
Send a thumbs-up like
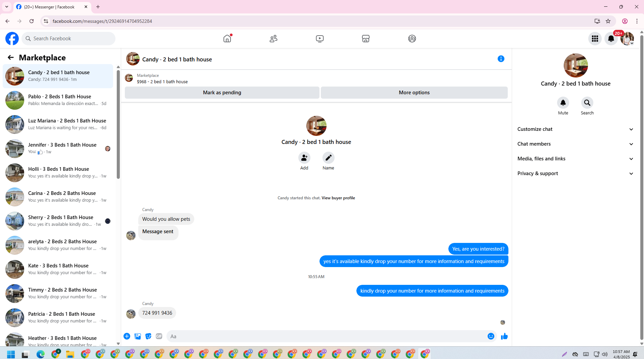point(504,336)
